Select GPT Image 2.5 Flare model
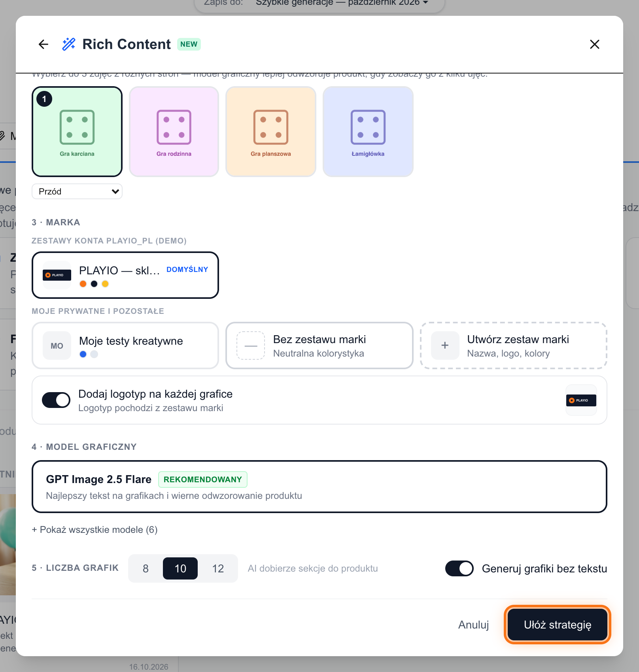 pos(319,487)
